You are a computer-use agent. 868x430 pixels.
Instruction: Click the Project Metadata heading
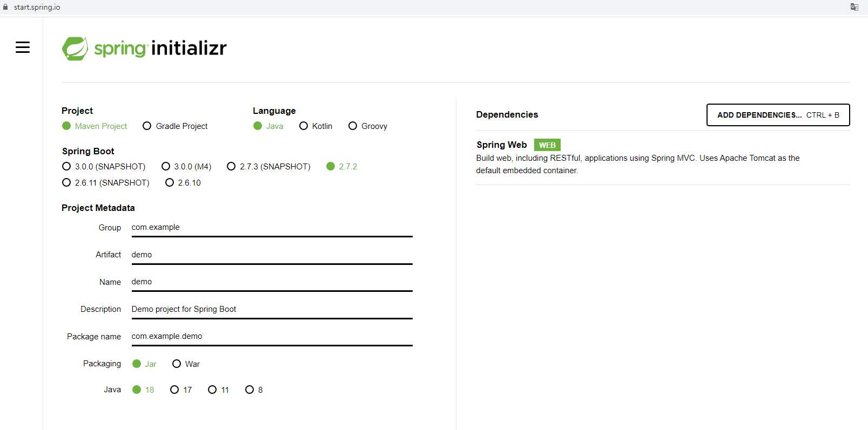coord(98,208)
